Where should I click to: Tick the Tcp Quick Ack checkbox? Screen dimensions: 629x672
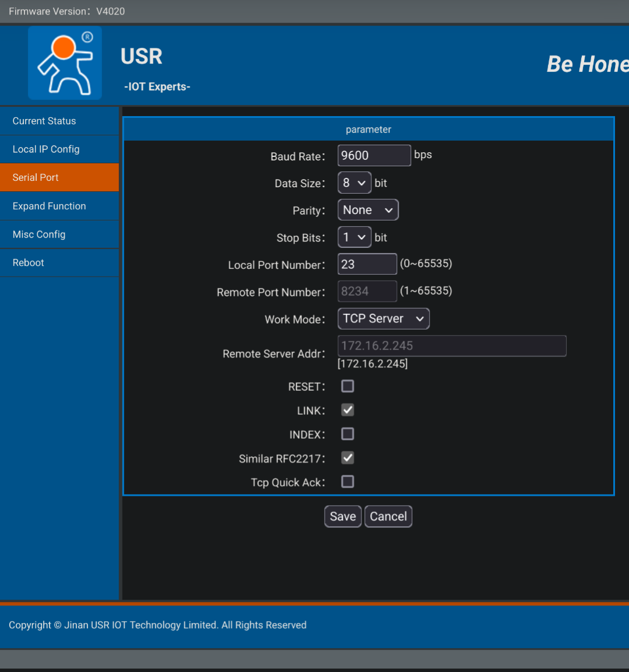click(347, 482)
